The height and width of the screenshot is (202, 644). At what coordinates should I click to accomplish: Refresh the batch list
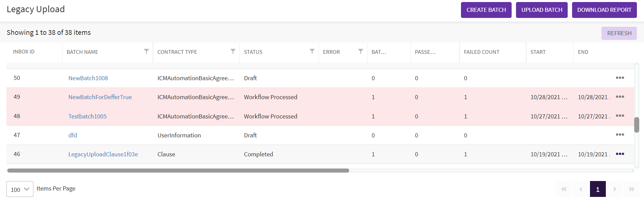point(619,33)
